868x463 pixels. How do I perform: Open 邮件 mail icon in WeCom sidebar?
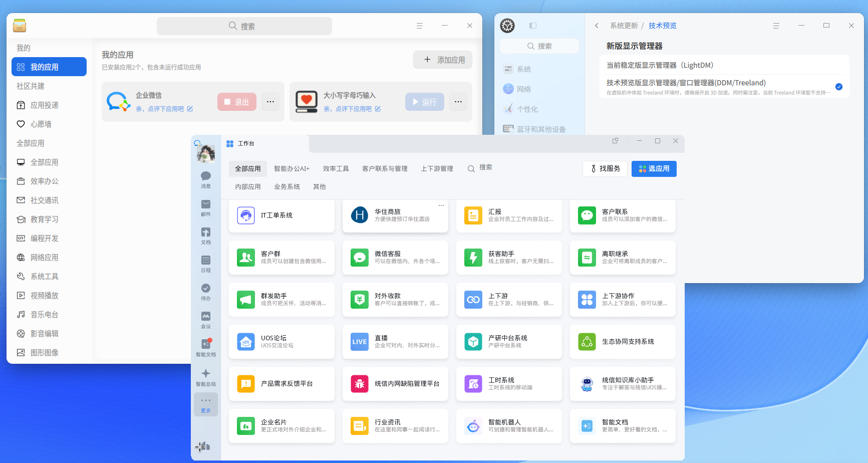tap(206, 207)
